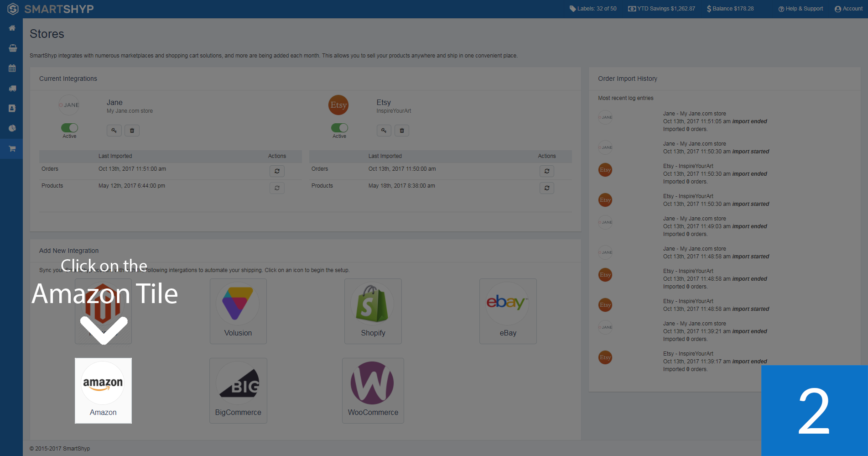Click Etsy Products date 'May 18th, 2017 8:38:00 am'
Image resolution: width=868 pixels, height=456 pixels.
pos(401,186)
